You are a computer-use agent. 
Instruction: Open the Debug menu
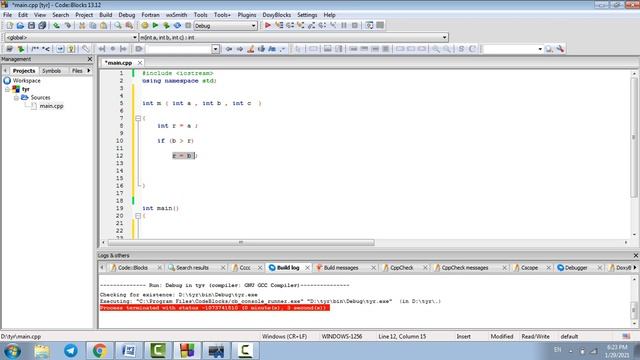pos(127,15)
